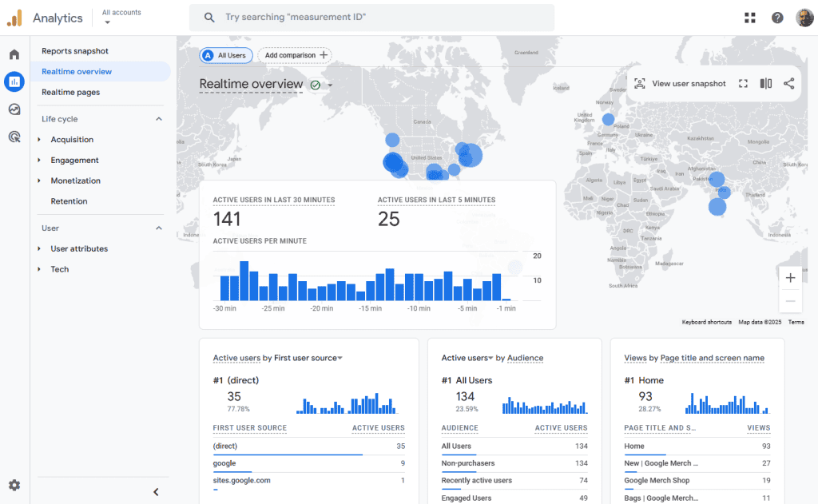This screenshot has width=818, height=504.
Task: Open the Explore icon in left rail
Action: point(14,109)
